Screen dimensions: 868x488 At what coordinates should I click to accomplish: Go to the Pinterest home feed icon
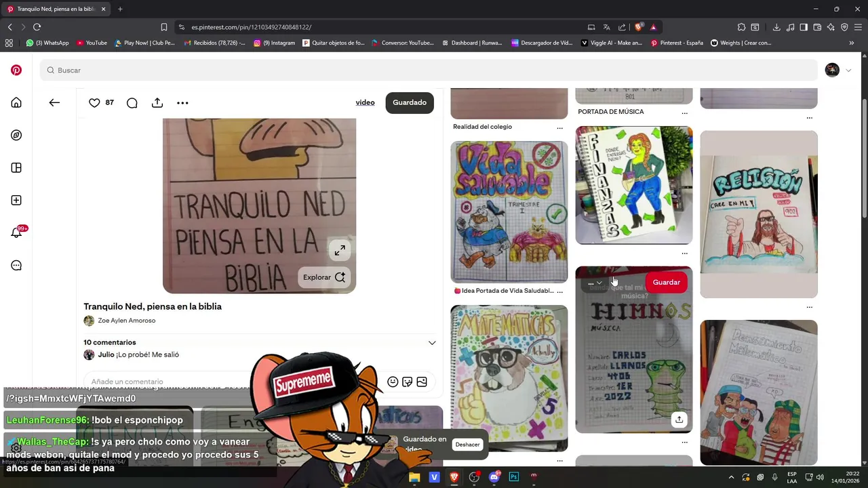[16, 102]
